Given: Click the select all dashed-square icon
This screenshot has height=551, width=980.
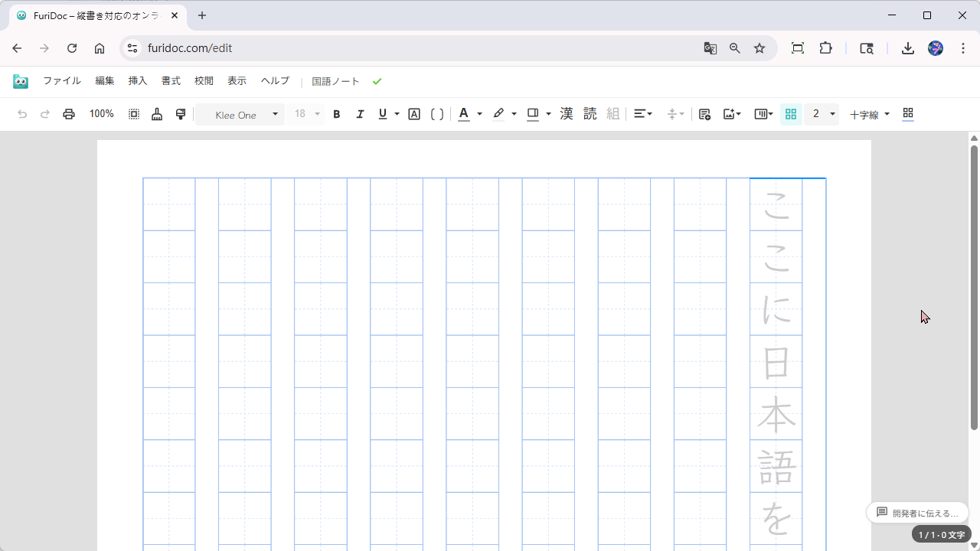Looking at the screenshot, I should pyautogui.click(x=134, y=114).
